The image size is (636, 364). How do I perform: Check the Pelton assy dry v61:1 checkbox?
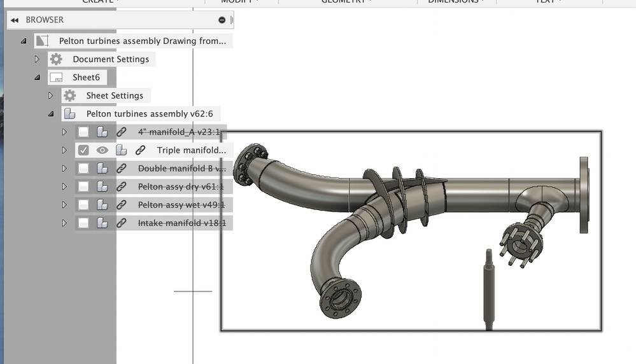click(x=83, y=187)
